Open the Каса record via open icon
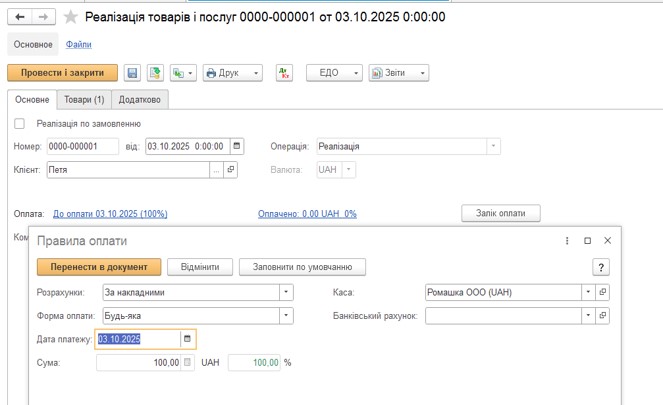 (603, 292)
